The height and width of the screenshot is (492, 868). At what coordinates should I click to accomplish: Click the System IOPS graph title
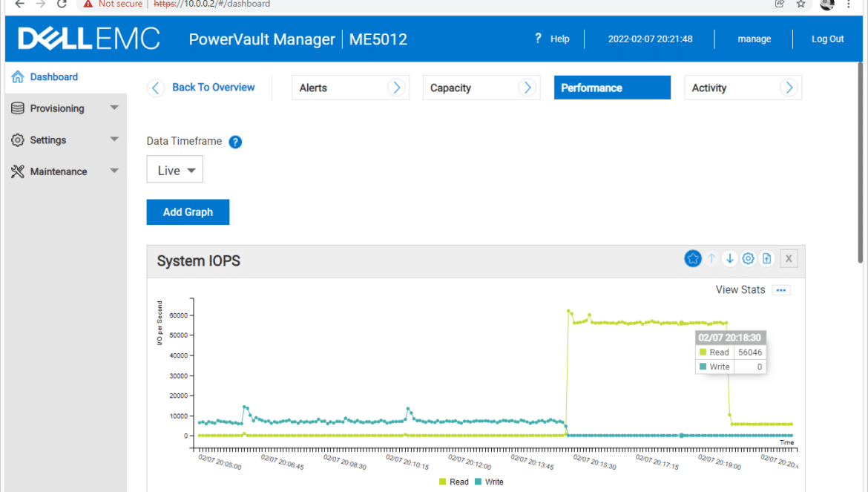click(198, 260)
